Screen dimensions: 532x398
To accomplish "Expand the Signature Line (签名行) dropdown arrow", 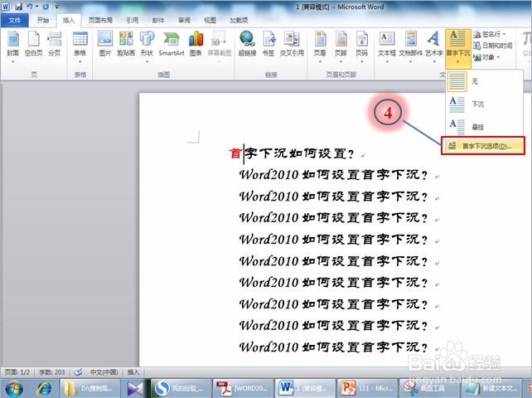I will (505, 35).
